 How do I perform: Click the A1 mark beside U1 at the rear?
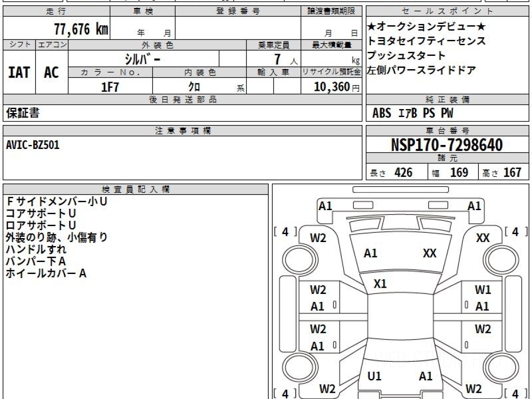[x=426, y=376]
